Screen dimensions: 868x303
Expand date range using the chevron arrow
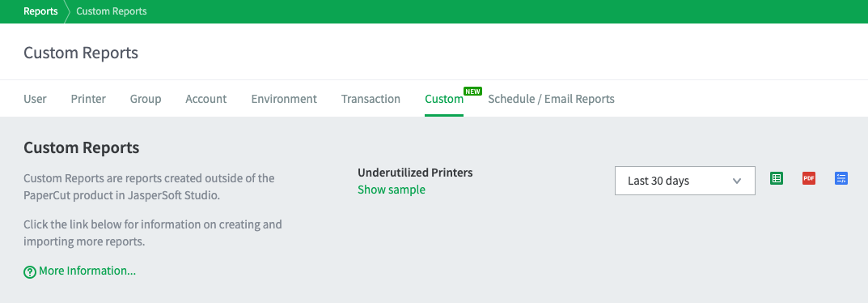[x=737, y=181]
